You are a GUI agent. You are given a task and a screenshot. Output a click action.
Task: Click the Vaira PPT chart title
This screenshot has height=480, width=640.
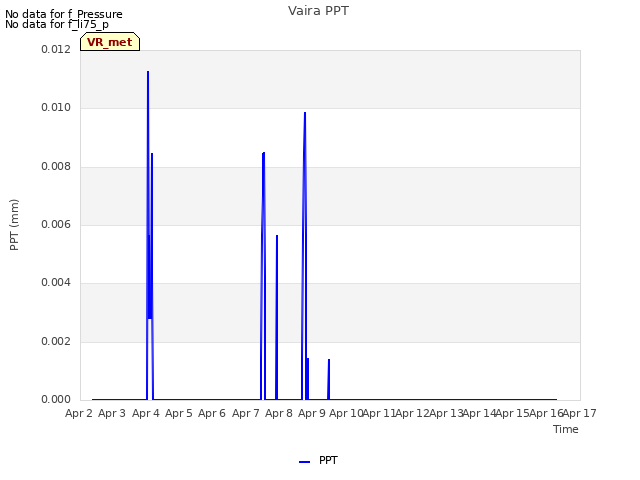[x=318, y=11]
